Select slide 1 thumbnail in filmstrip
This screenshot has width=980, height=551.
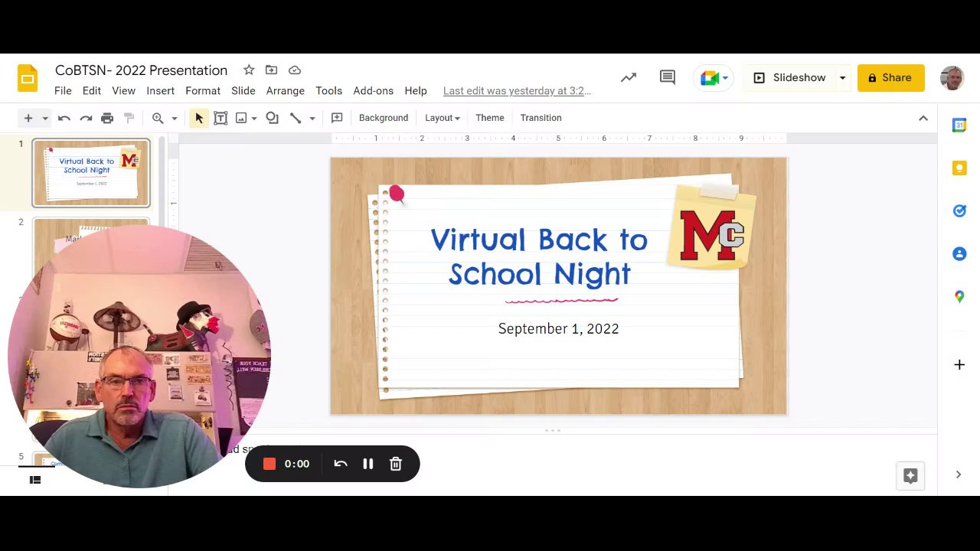(x=91, y=173)
